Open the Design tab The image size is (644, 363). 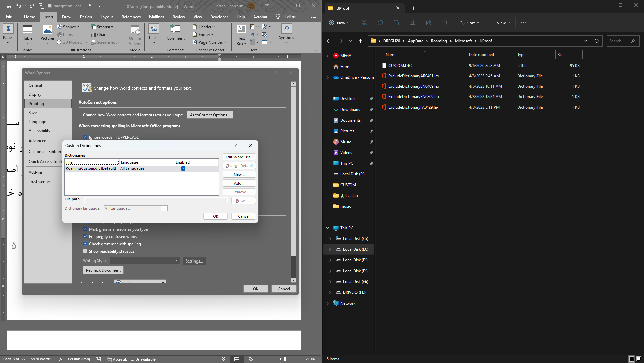86,17
